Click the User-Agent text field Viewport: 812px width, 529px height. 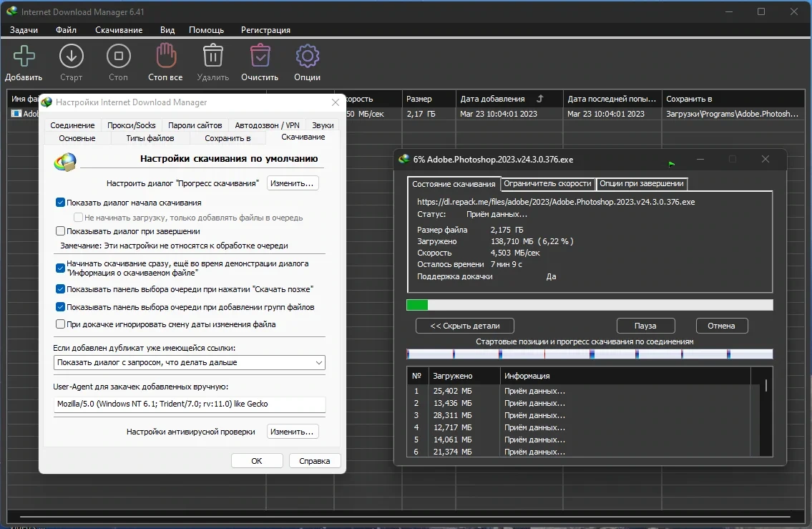click(x=189, y=404)
